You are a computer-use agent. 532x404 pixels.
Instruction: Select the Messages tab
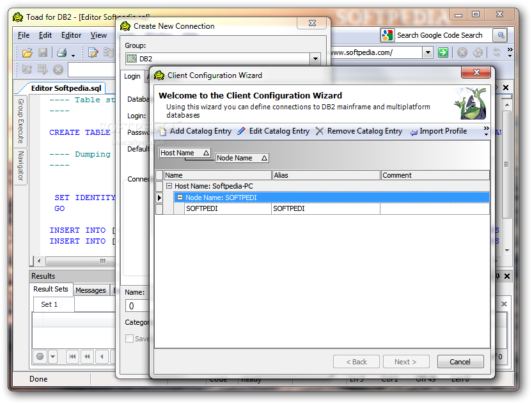click(91, 290)
